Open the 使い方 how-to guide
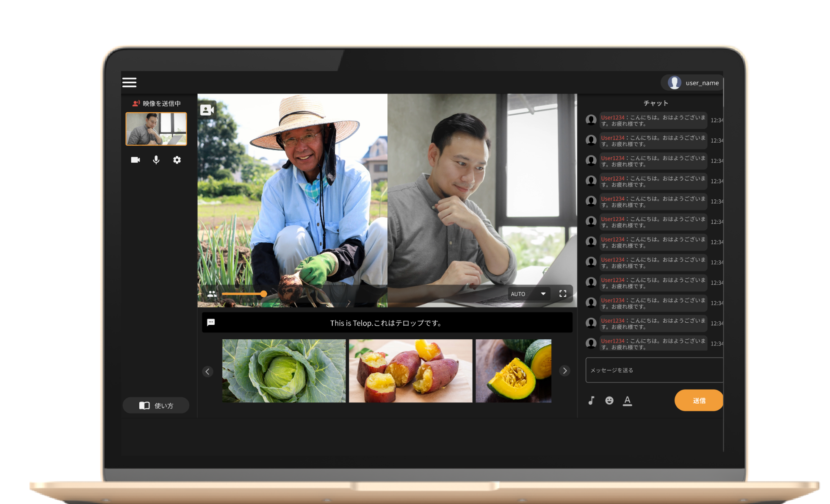Image resolution: width=830 pixels, height=504 pixels. [x=156, y=405]
